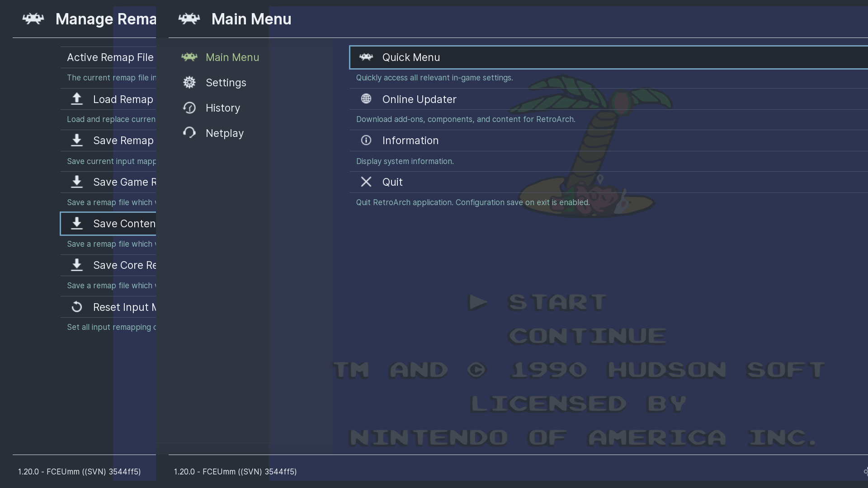The width and height of the screenshot is (868, 488).
Task: Click the RetroArch logo beside Main Menu title
Action: [189, 19]
